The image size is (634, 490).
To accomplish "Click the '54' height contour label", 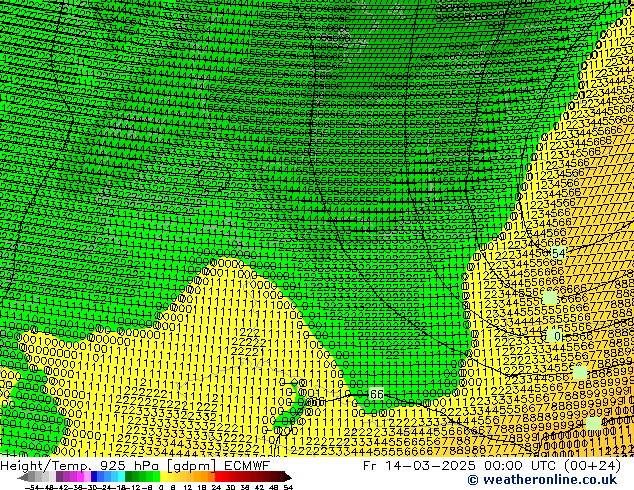I will point(558,253).
